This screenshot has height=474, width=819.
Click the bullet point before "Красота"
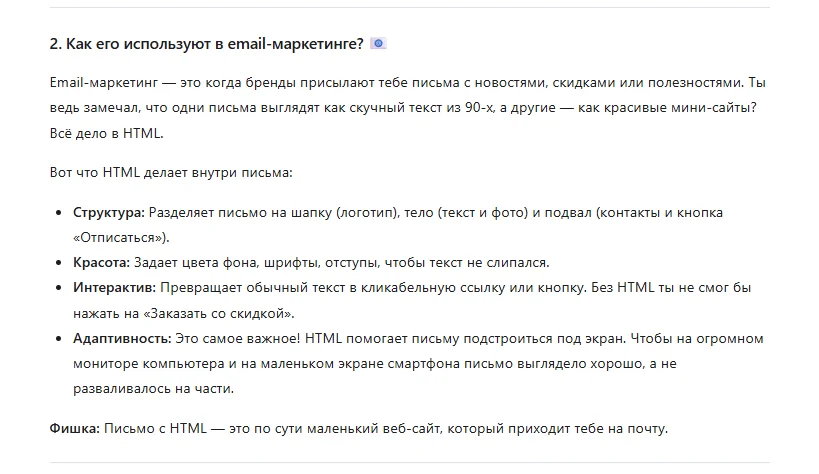[59, 263]
